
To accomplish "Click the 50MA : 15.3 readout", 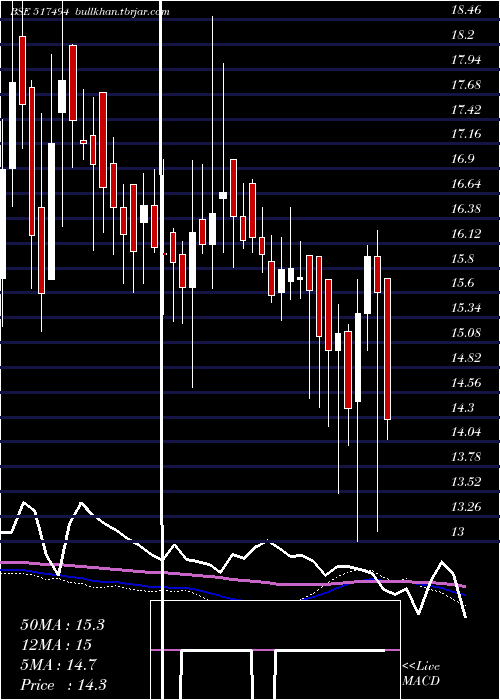I will coord(62,625).
